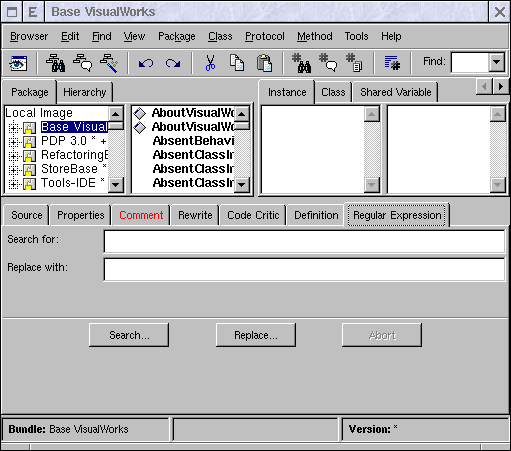
Task: Click the window menu icon in title bar
Action: click(x=12, y=12)
